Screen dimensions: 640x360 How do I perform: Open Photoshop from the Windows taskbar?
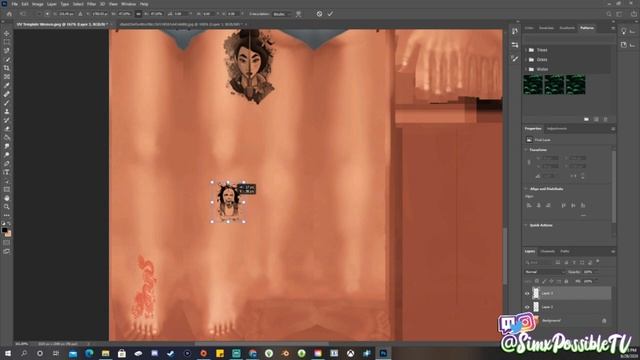pos(383,353)
